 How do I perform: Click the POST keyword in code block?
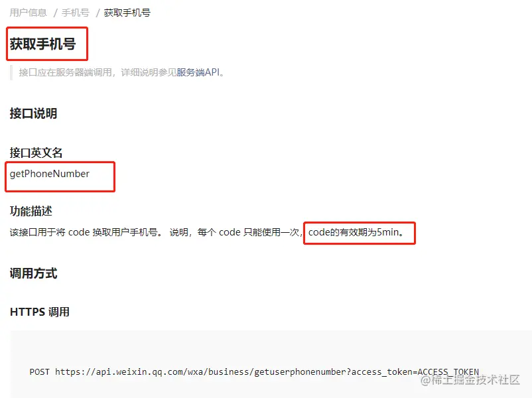[39, 372]
